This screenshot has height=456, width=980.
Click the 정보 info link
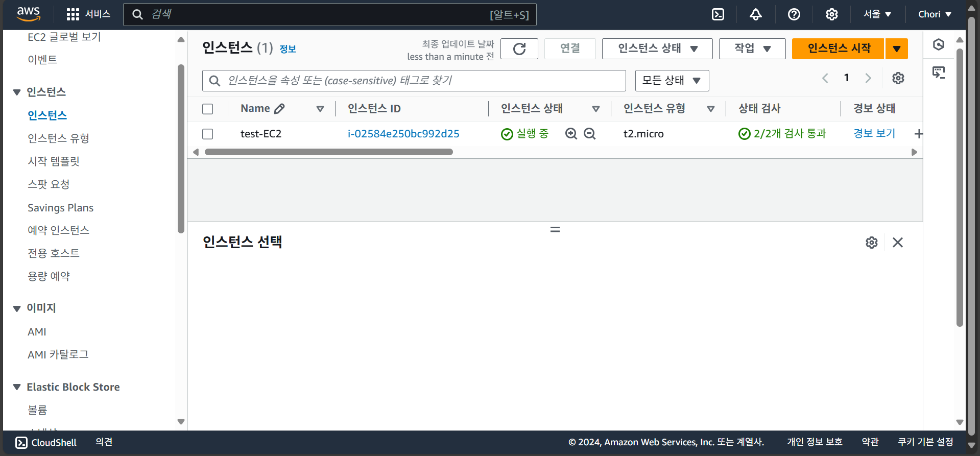coord(288,49)
